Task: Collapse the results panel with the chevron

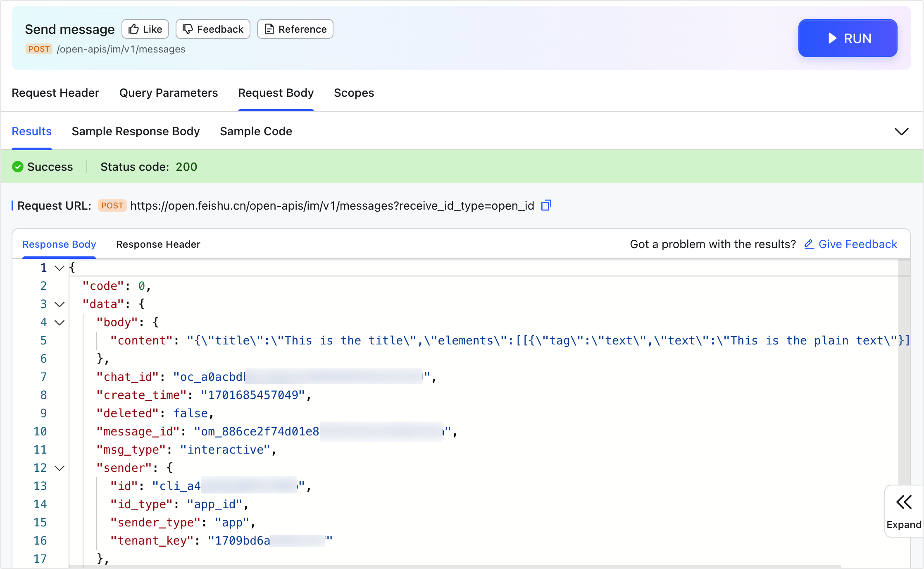Action: point(901,131)
